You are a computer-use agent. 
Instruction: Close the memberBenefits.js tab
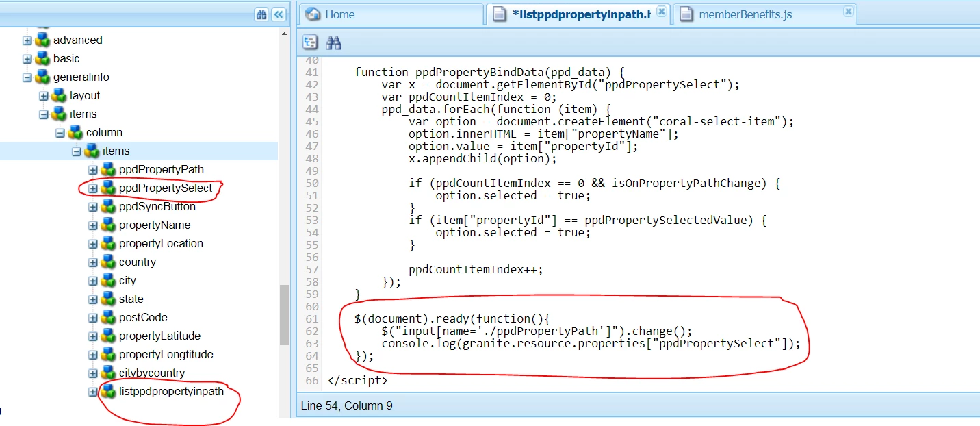[849, 12]
